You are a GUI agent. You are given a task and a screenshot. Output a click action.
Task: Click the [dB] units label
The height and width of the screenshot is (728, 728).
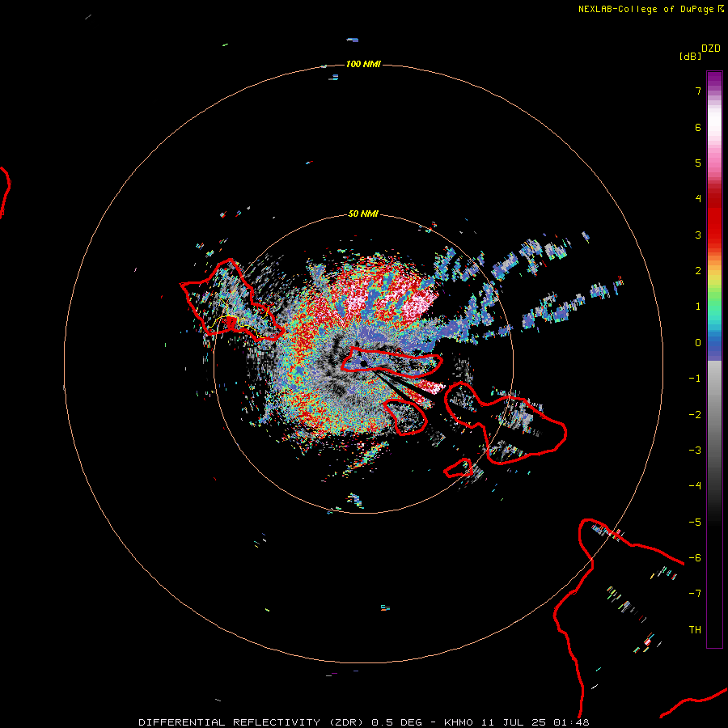coord(691,56)
